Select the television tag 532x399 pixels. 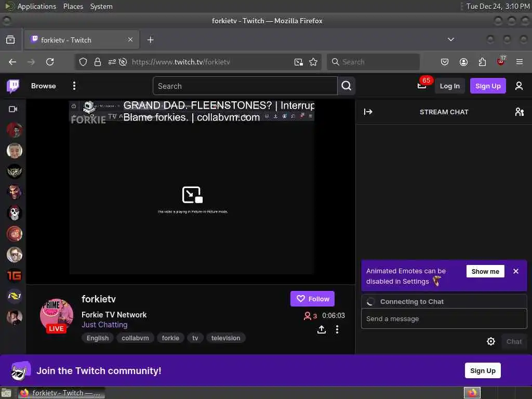point(225,338)
